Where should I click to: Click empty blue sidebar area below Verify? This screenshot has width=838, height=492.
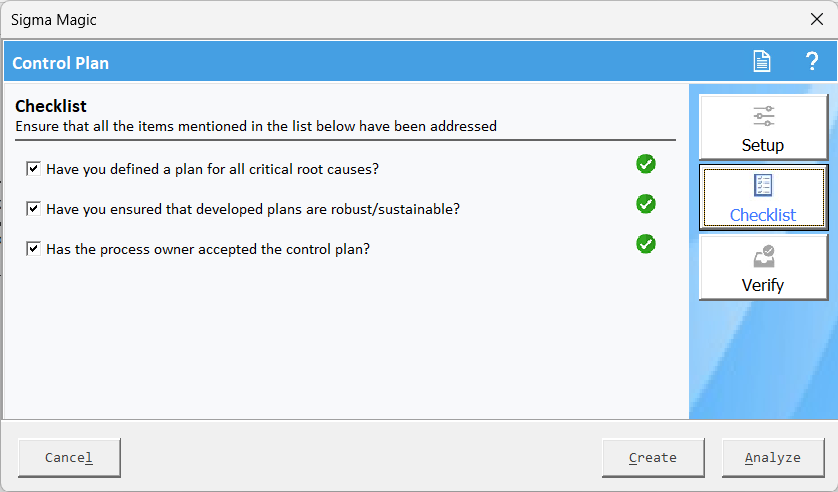coord(763,360)
